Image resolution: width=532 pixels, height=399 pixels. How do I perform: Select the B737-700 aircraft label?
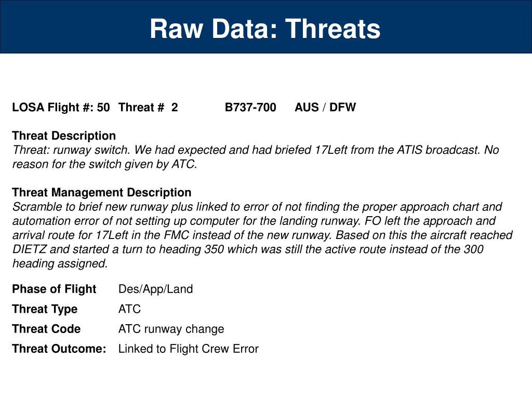[x=250, y=107]
